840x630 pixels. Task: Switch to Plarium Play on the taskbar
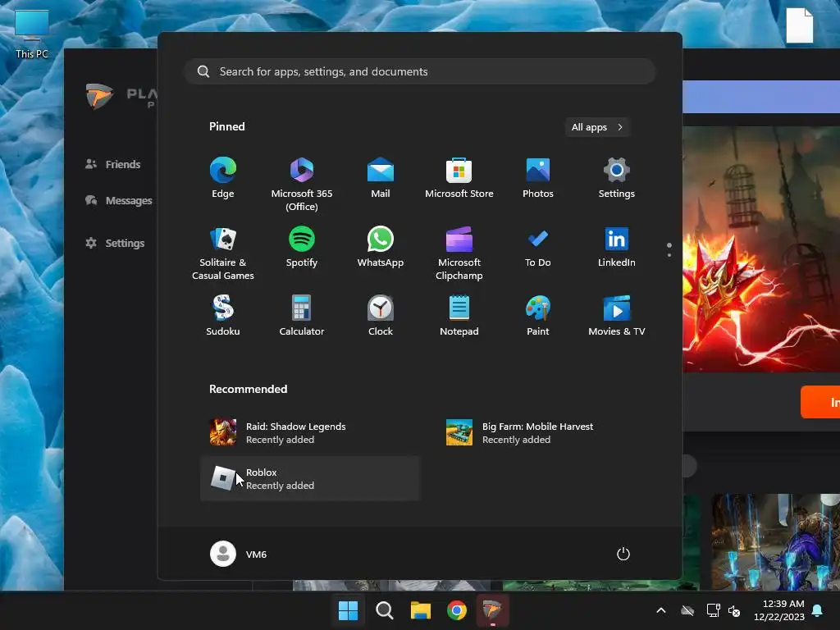[x=492, y=610]
